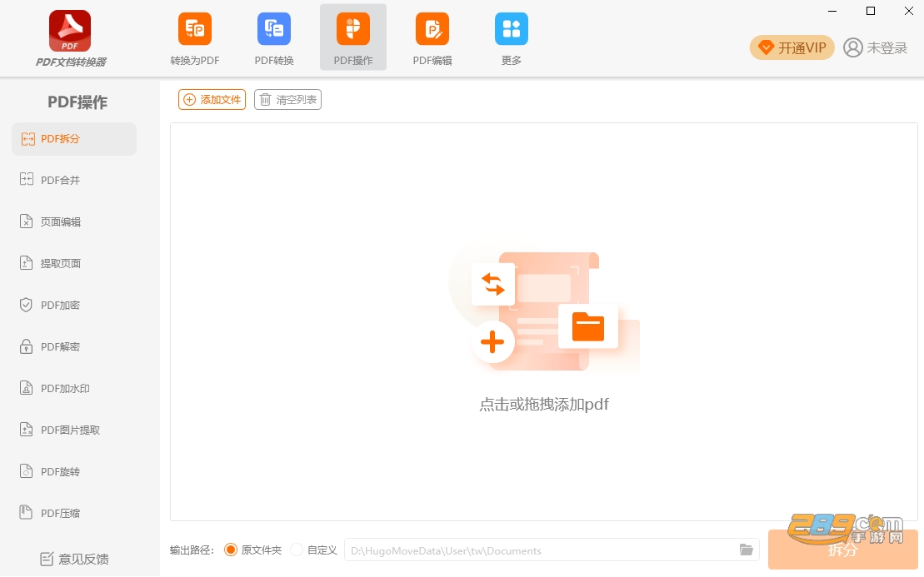This screenshot has height=577, width=924.
Task: Click the 未登录 account avatar
Action: [x=852, y=47]
